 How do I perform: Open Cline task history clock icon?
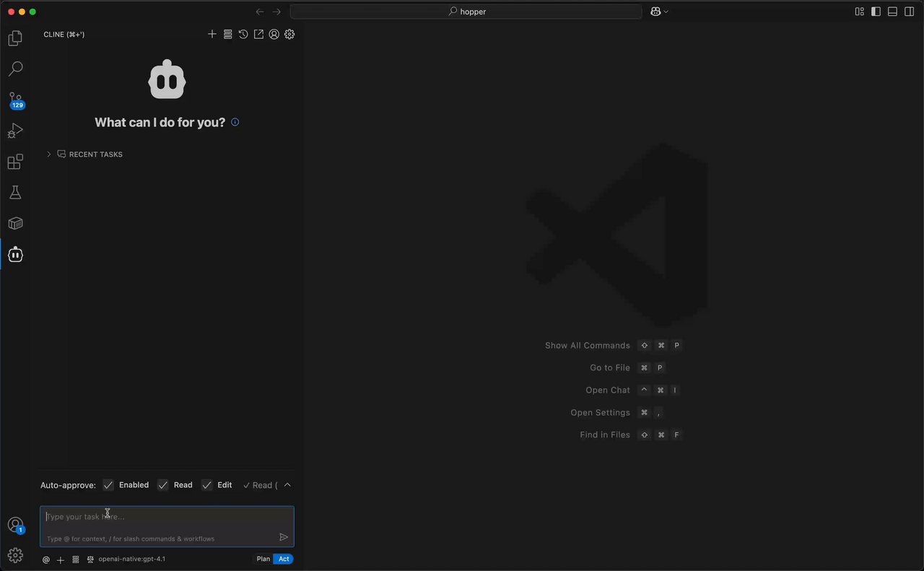[243, 34]
